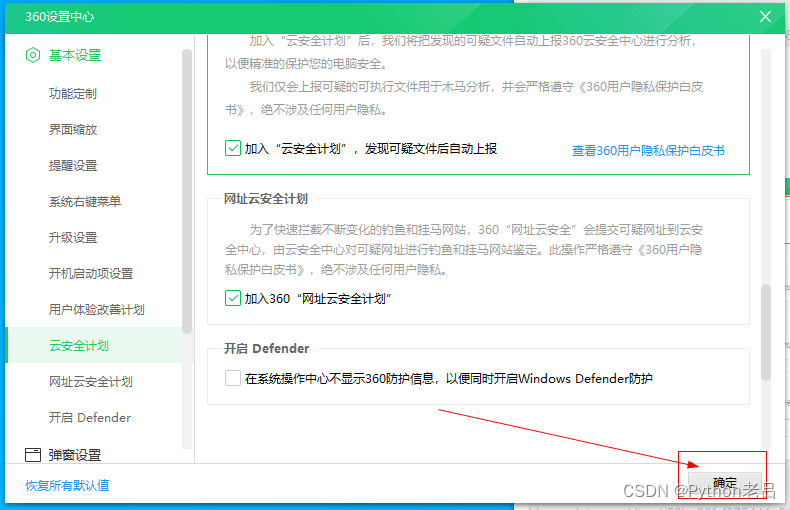790x510 pixels.
Task: Click the 网址云安全计划 section heading
Action: [x=266, y=199]
